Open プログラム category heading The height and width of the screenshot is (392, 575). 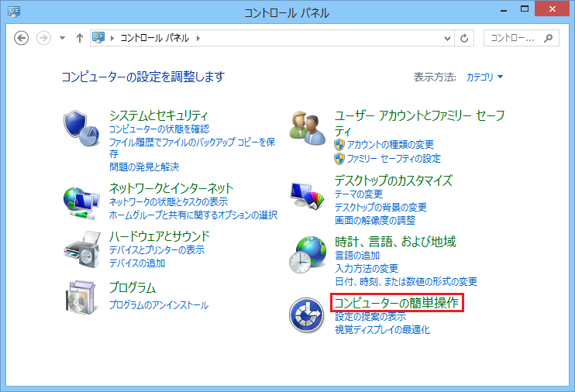pyautogui.click(x=133, y=287)
